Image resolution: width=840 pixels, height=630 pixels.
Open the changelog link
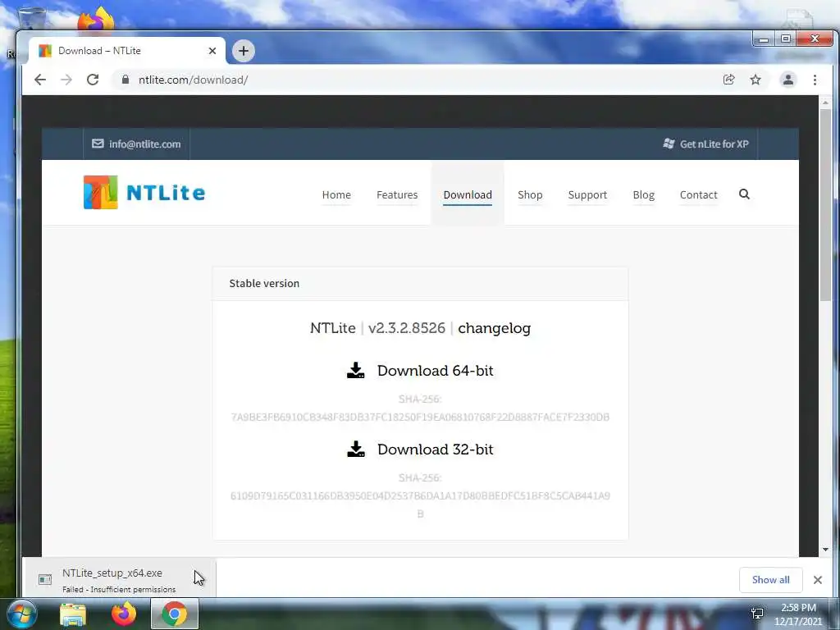click(x=494, y=328)
